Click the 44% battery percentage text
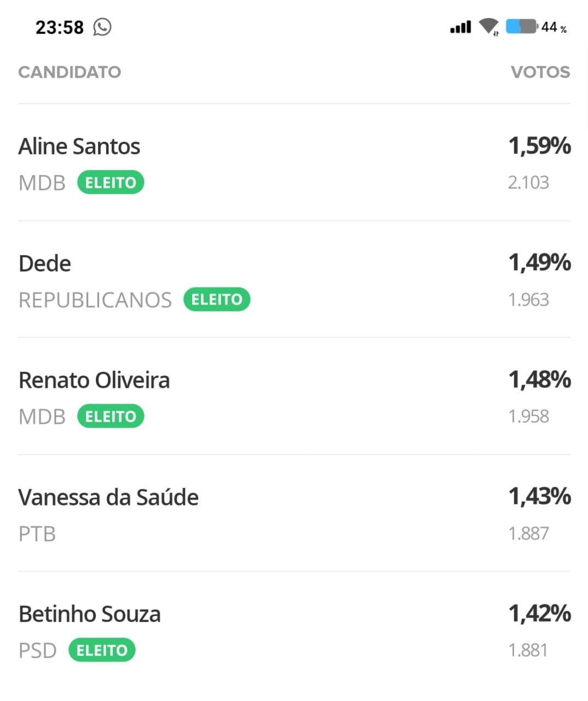The width and height of the screenshot is (588, 701). 554,27
